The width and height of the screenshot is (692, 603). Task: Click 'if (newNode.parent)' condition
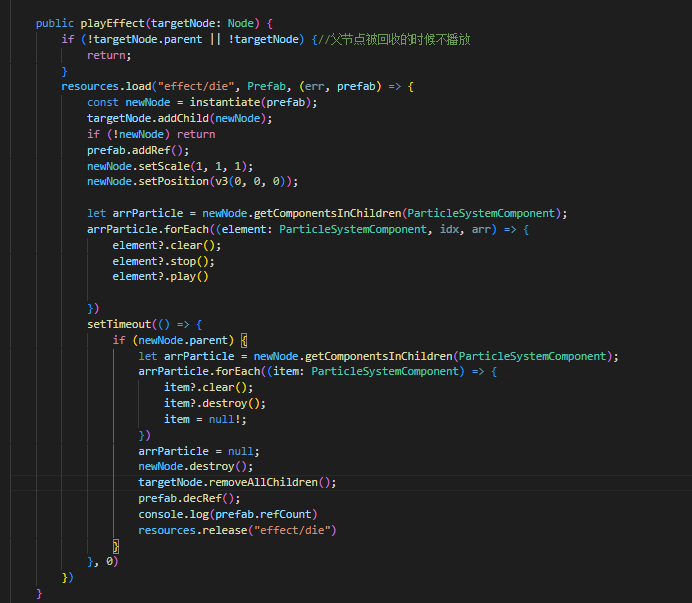click(x=173, y=340)
